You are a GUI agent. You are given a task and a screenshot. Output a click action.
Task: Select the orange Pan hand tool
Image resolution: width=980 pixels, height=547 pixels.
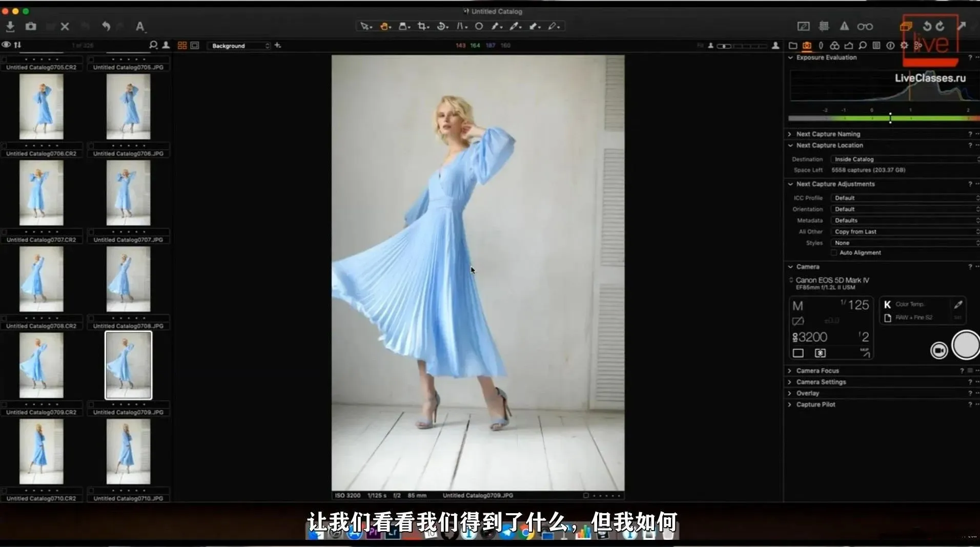tap(385, 26)
